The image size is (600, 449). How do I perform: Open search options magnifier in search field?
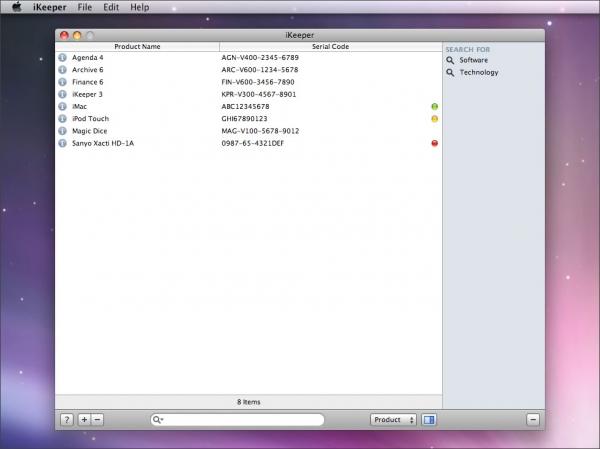[158, 420]
